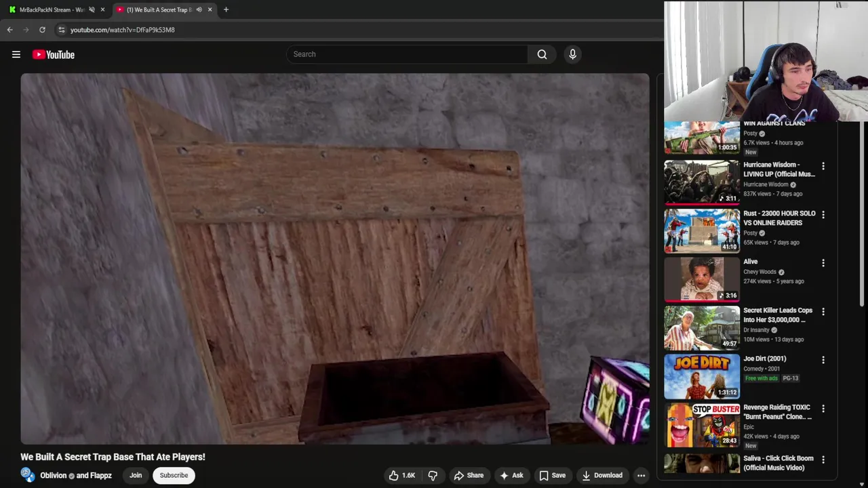This screenshot has width=868, height=488.
Task: Open Secret Killer Leads Cops title link
Action: (x=777, y=315)
